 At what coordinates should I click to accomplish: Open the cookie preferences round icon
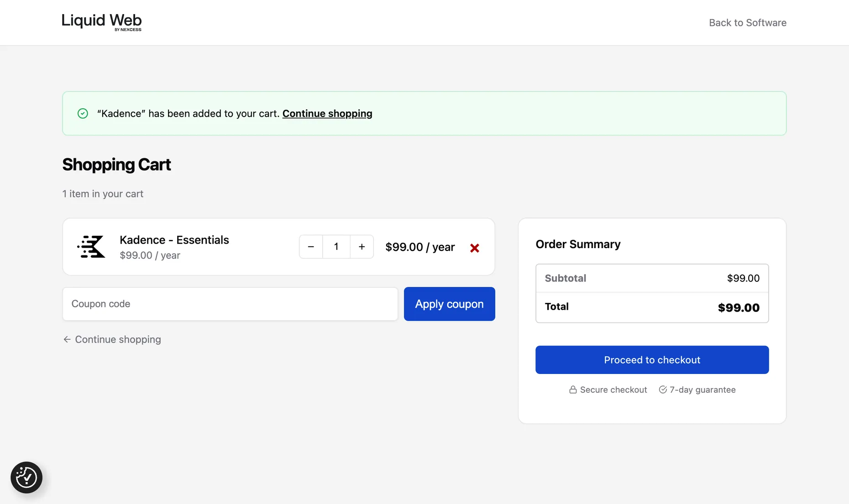point(26,478)
